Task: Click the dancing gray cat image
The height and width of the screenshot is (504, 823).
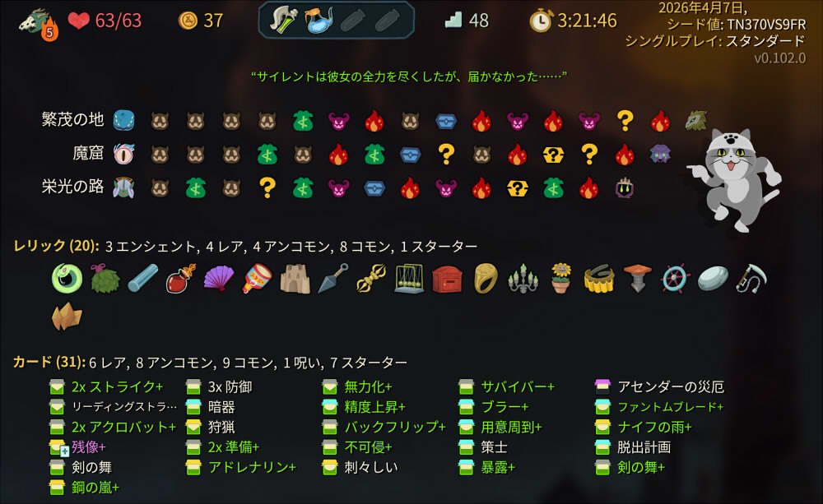Action: pos(735,180)
